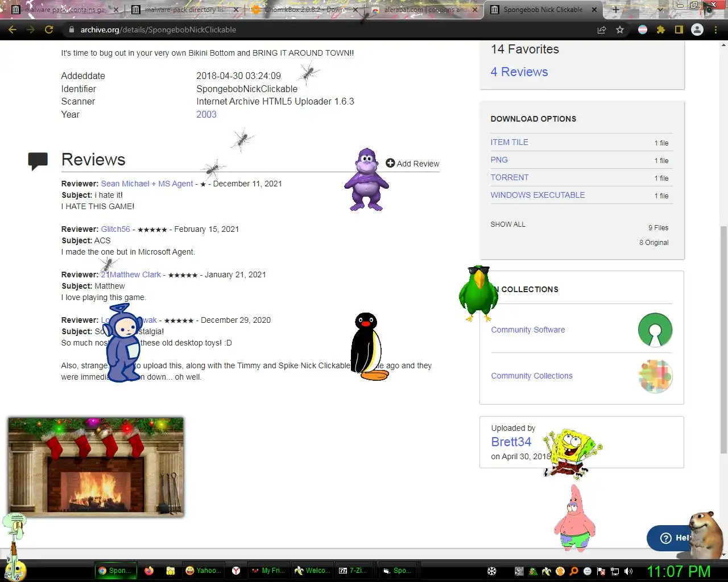This screenshot has height=582, width=728.
Task: Click the blue Teletubby desktop character
Action: [122, 342]
